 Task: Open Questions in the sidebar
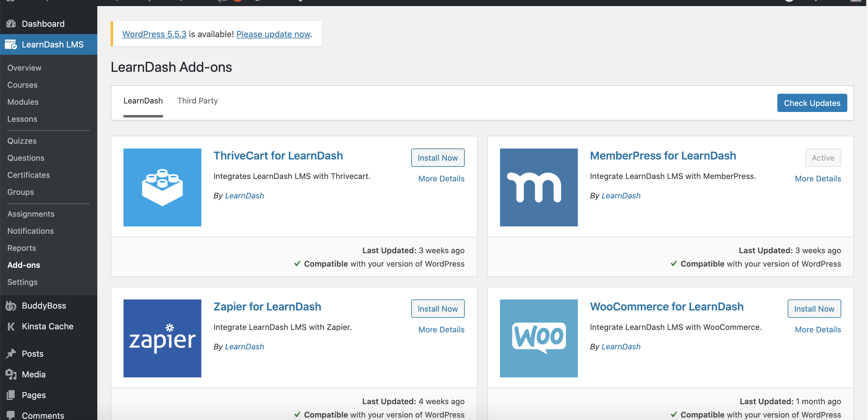tap(26, 158)
